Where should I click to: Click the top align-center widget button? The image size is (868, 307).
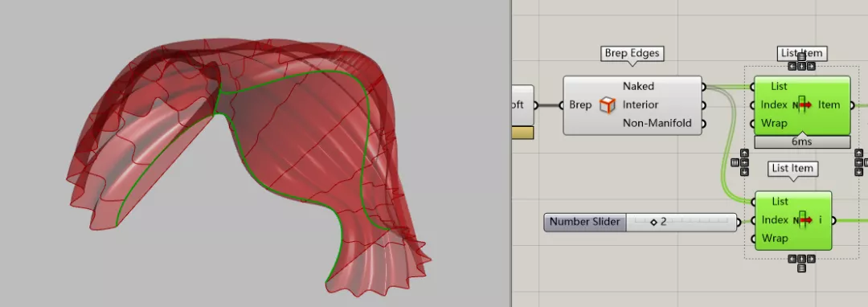(801, 67)
